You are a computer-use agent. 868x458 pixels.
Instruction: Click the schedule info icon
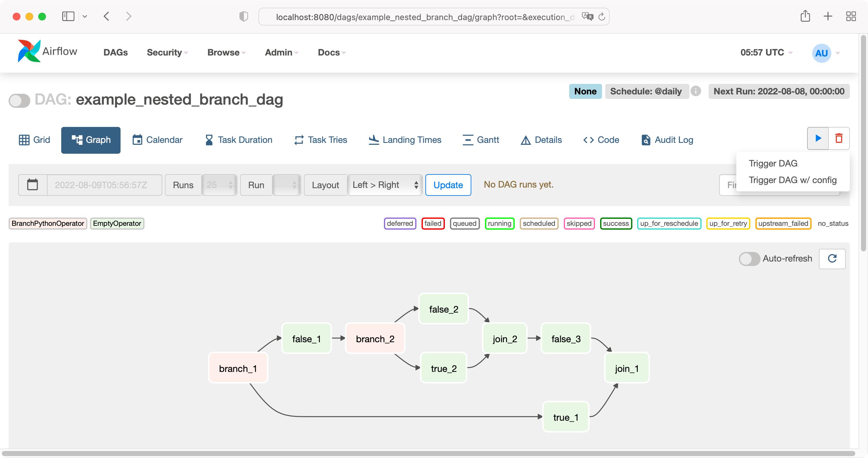pyautogui.click(x=695, y=91)
